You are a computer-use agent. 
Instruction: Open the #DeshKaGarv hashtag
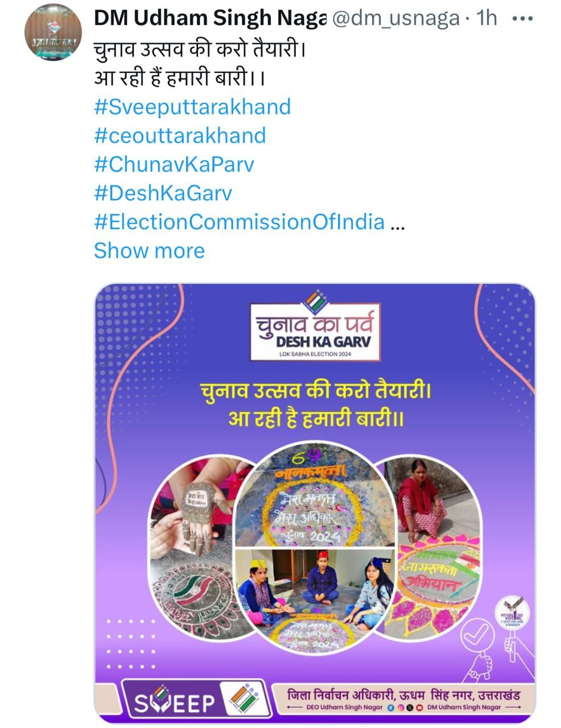[163, 193]
